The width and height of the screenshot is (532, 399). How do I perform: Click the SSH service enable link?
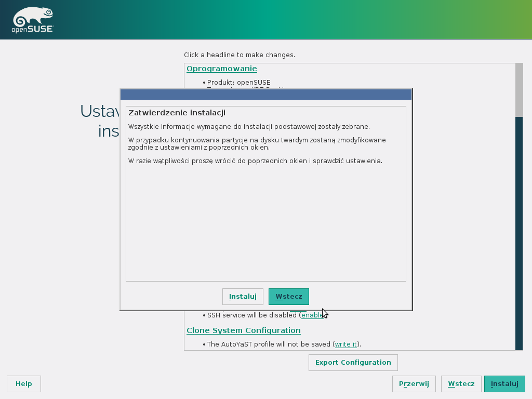click(x=312, y=315)
